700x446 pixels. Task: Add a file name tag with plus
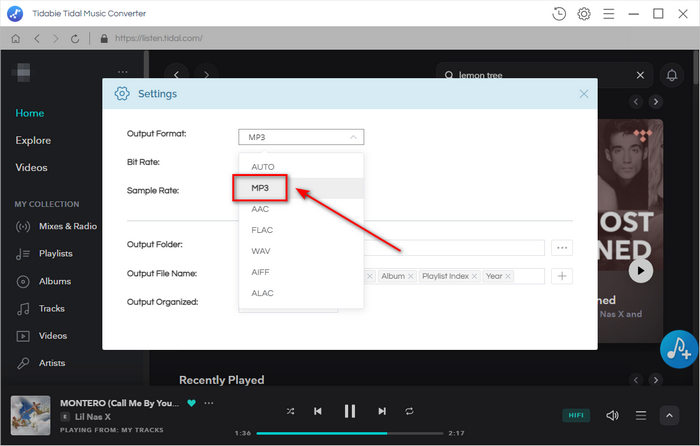562,276
